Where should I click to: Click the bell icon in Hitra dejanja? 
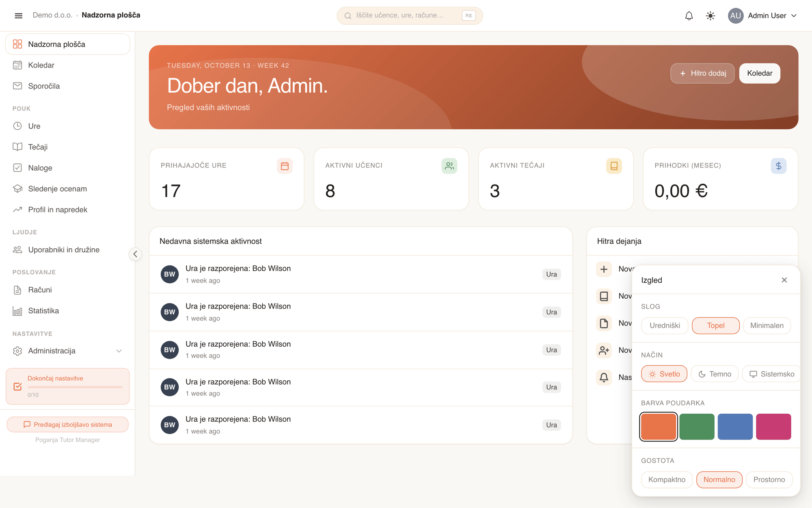[604, 378]
